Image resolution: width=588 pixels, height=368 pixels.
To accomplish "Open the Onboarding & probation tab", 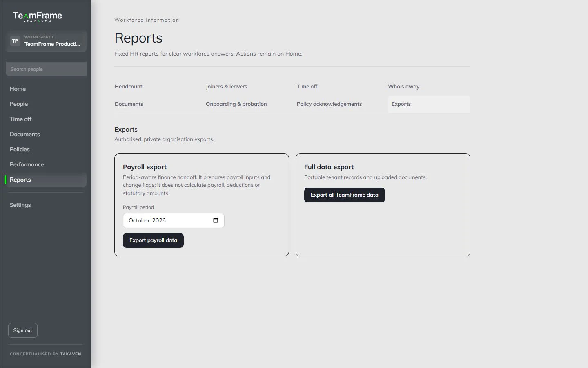I will (247, 104).
